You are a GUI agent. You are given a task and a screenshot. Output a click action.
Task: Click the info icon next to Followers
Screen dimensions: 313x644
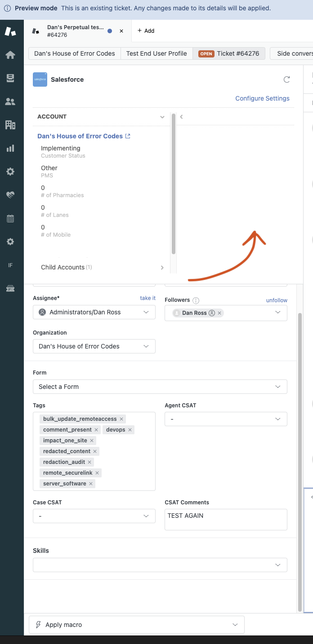tap(196, 300)
